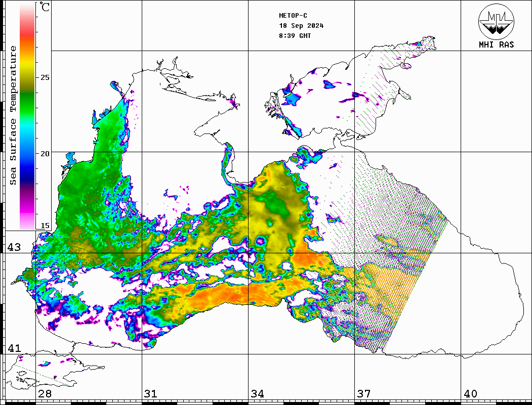This screenshot has height=405, width=532.
Task: Click longitude label '28'
Action: coord(45,394)
